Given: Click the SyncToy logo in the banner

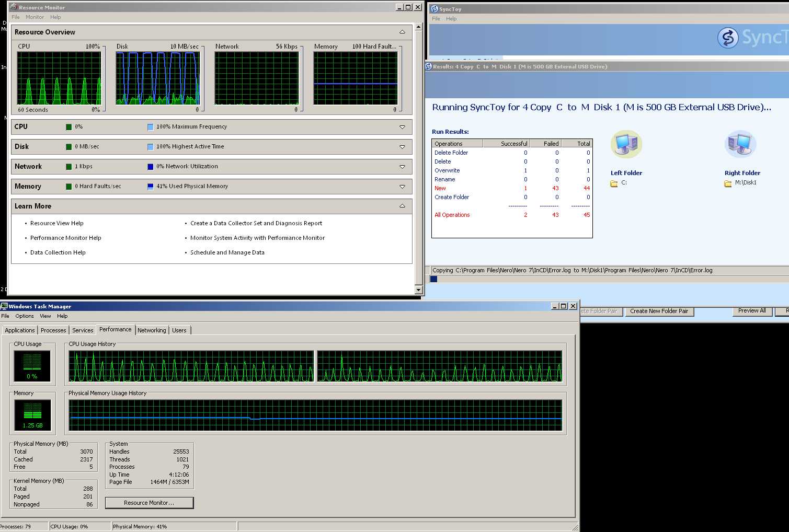Looking at the screenshot, I should [x=727, y=38].
